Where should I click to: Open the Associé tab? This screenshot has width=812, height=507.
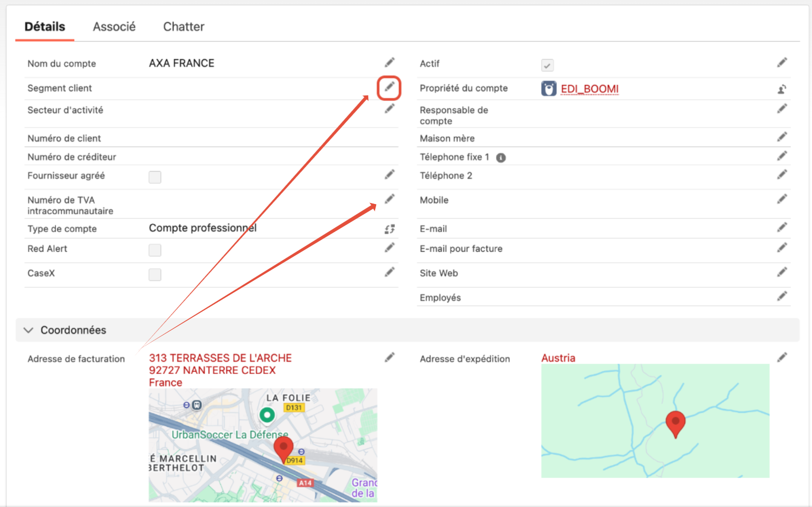(114, 26)
